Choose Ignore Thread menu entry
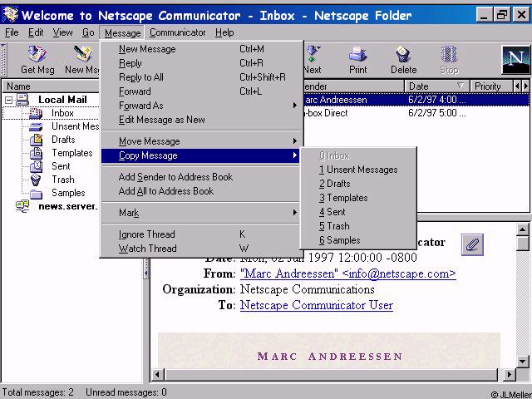532x399 pixels. click(x=201, y=234)
